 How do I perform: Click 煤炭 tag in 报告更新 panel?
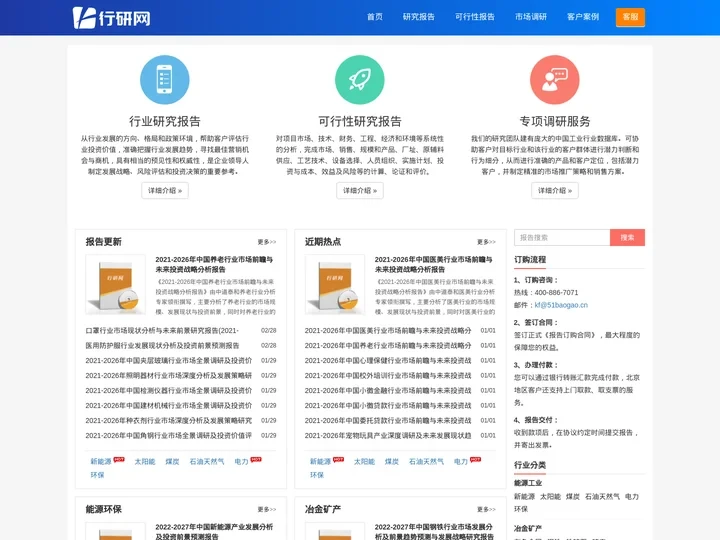[172, 461]
